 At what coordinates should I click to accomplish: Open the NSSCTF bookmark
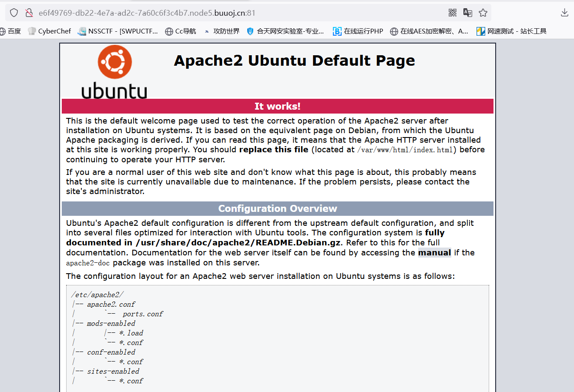point(118,31)
